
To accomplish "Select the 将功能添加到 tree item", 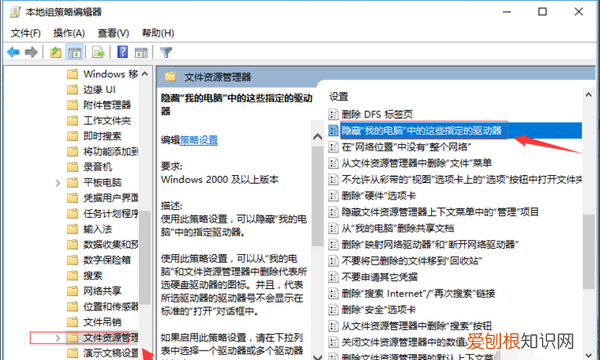I will pos(111,151).
